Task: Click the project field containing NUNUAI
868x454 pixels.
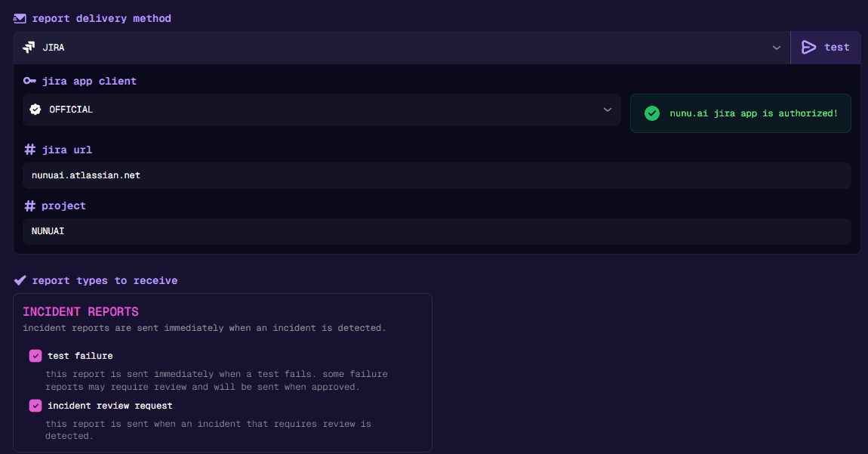Action: point(437,231)
